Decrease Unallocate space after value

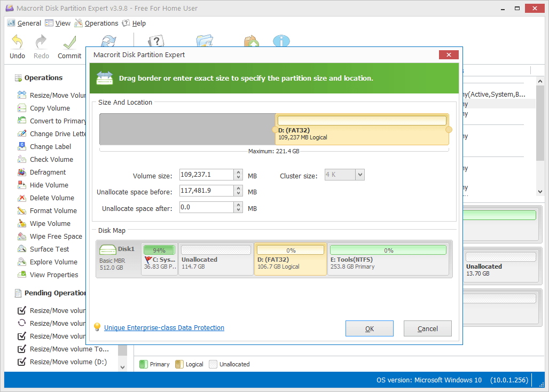tap(238, 210)
